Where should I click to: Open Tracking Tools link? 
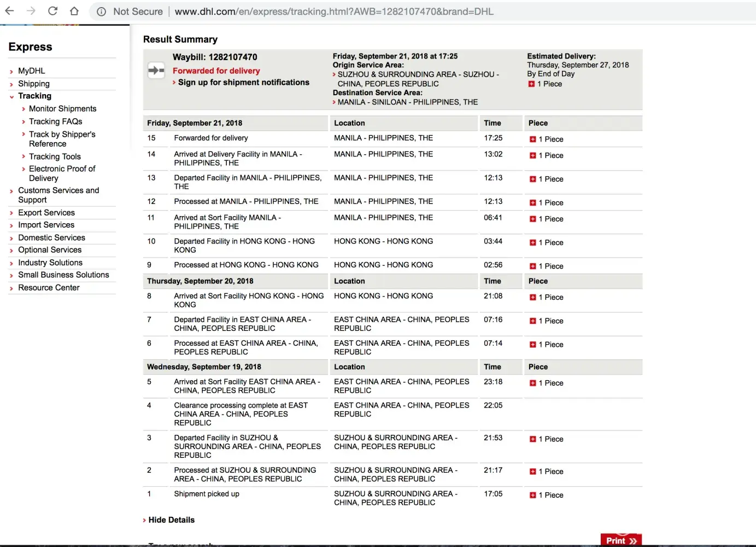(x=55, y=157)
